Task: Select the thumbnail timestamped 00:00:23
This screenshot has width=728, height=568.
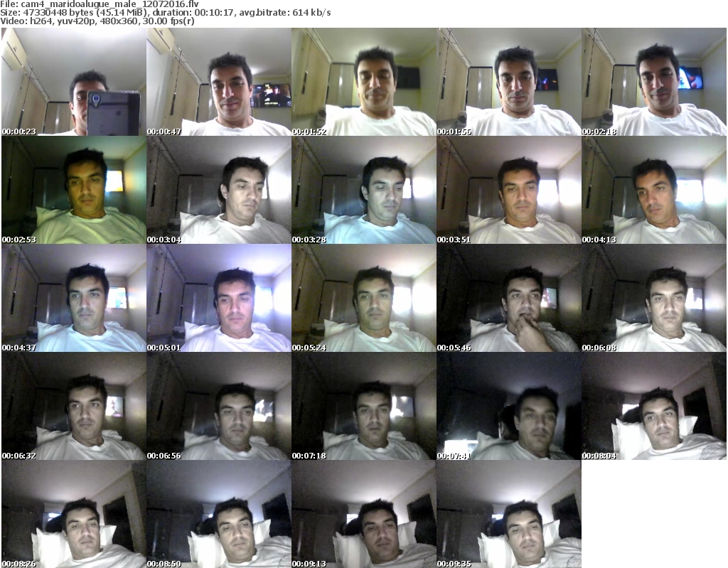Action: pos(74,82)
